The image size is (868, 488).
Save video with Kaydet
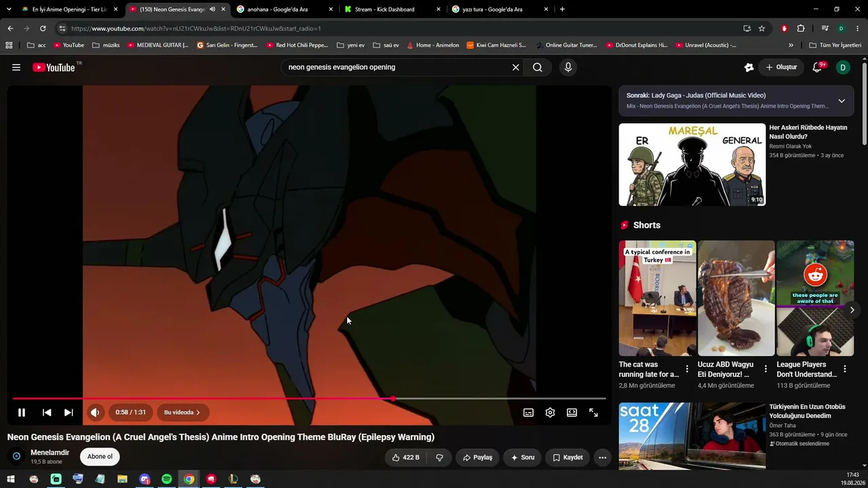(568, 457)
